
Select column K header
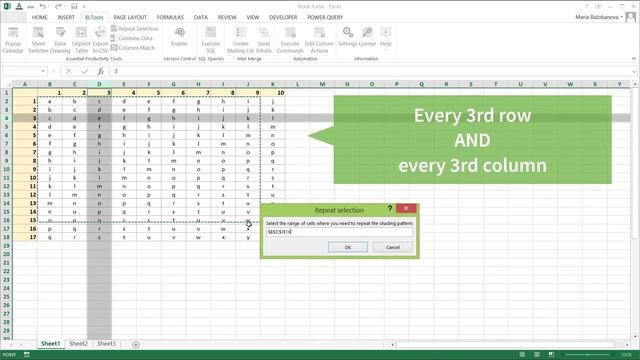[273, 84]
